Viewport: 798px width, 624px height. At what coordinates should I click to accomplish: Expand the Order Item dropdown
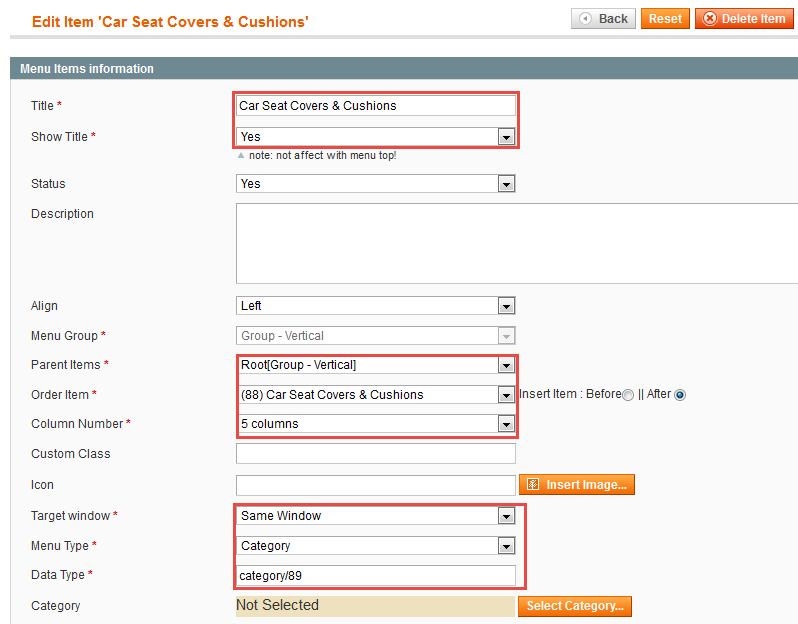click(376, 394)
